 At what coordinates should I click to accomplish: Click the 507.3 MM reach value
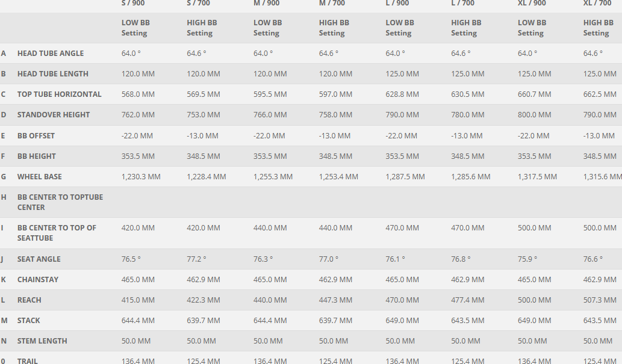coord(600,300)
